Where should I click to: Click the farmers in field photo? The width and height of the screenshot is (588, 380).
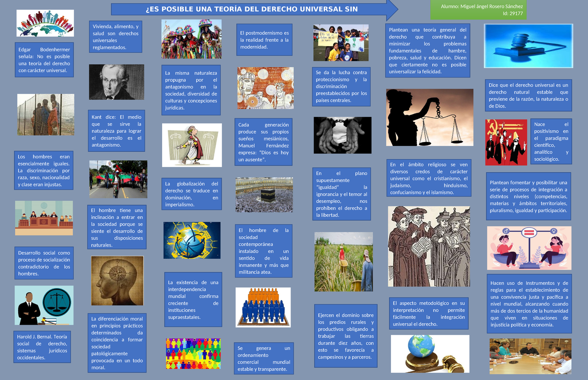click(343, 261)
